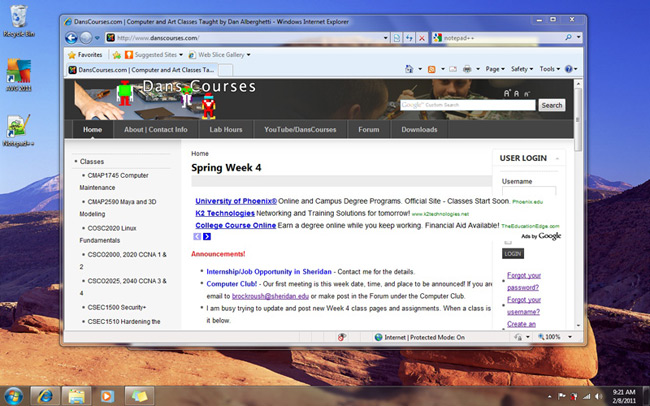Click the next ads arrow button
The height and width of the screenshot is (406, 650).
[207, 236]
